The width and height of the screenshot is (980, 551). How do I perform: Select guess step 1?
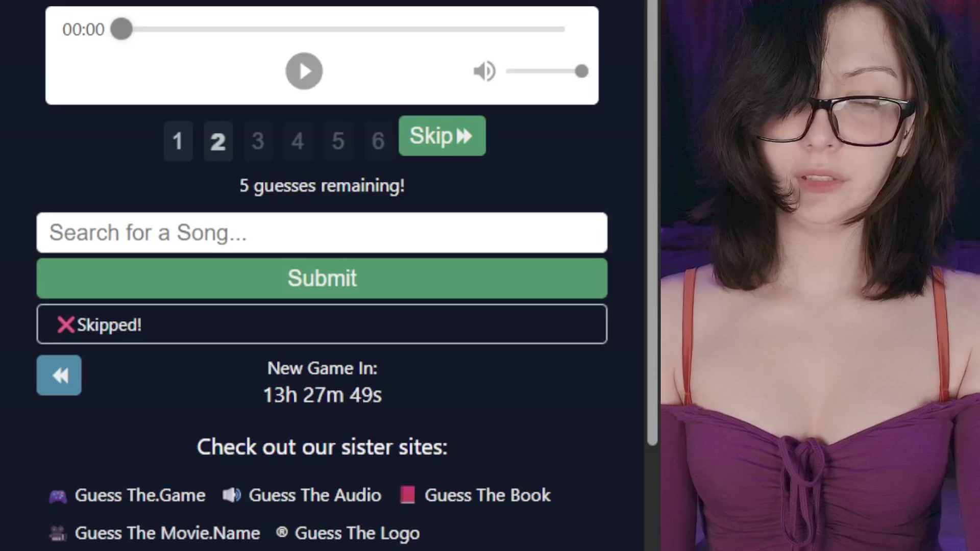[x=178, y=141]
